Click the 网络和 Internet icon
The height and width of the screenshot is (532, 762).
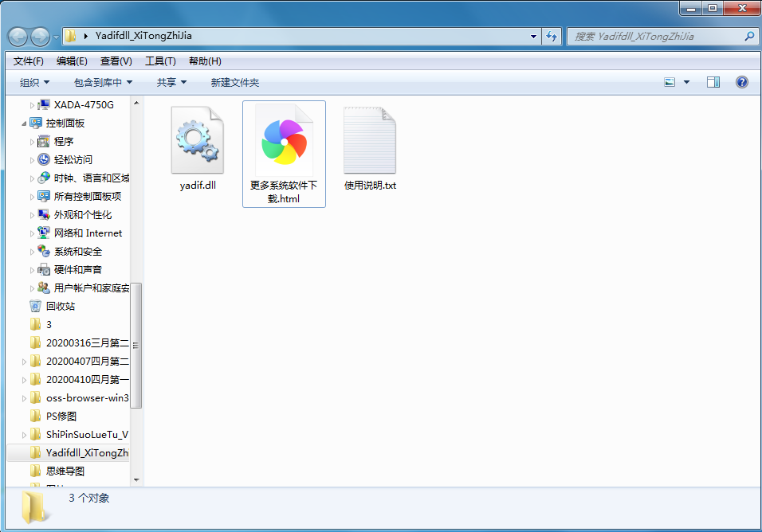pyautogui.click(x=44, y=233)
